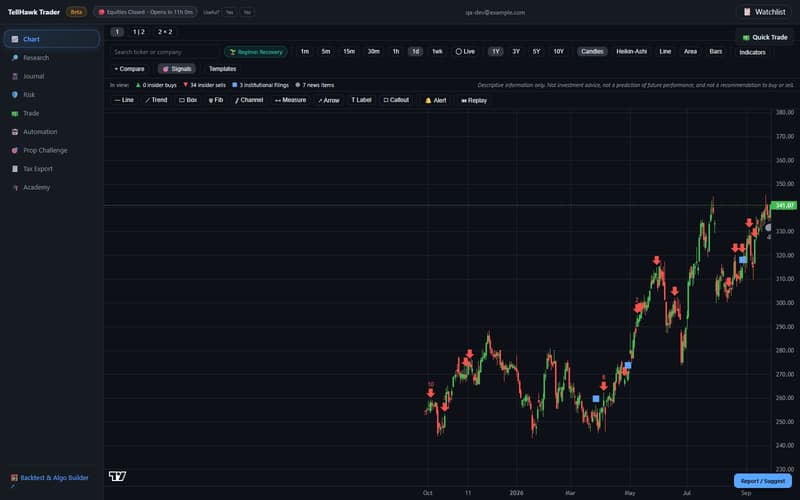The width and height of the screenshot is (800, 500).
Task: Select the Callout tool
Action: (396, 100)
